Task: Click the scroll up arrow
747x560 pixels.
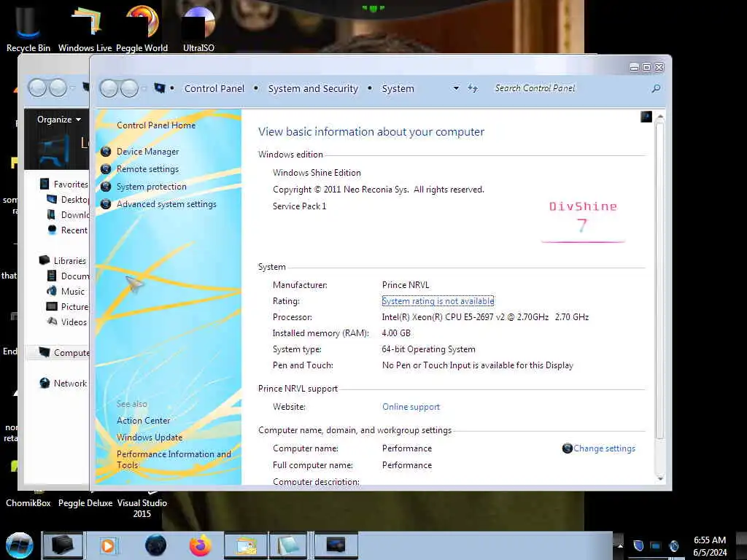Action: [x=659, y=117]
